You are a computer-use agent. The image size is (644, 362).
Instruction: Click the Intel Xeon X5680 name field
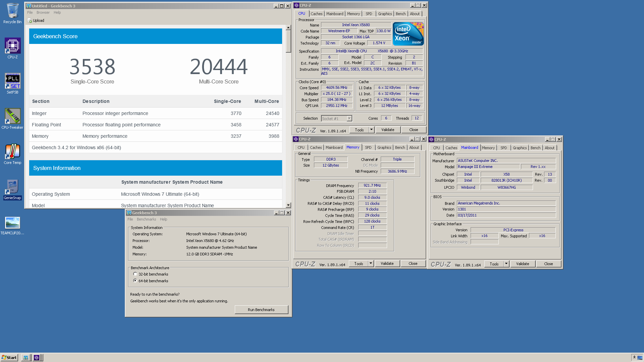click(356, 25)
